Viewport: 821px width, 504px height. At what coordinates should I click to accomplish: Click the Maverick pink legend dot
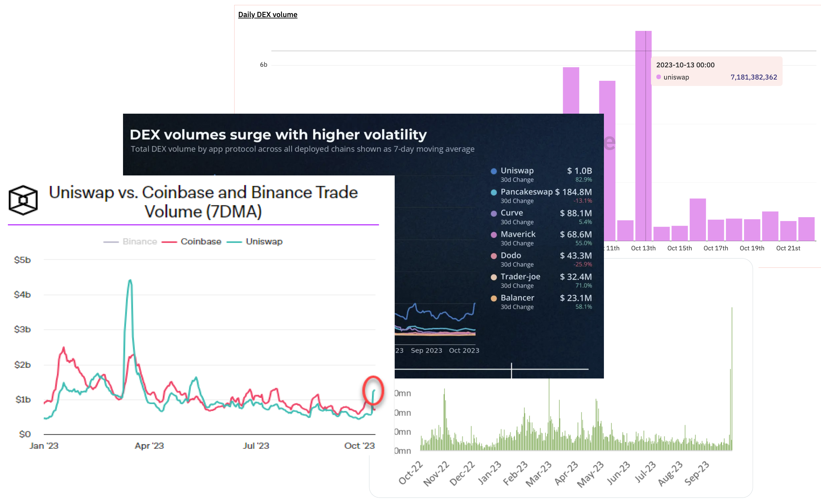pyautogui.click(x=494, y=235)
